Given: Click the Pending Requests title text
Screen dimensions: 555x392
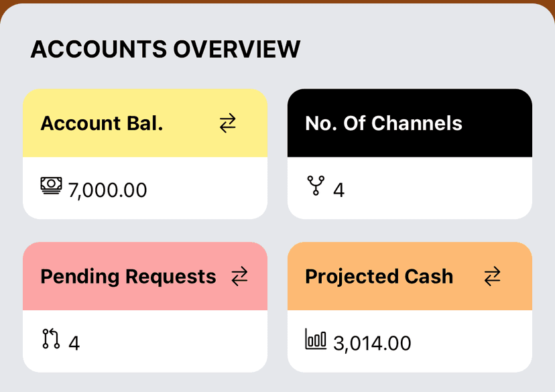Looking at the screenshot, I should [x=128, y=277].
